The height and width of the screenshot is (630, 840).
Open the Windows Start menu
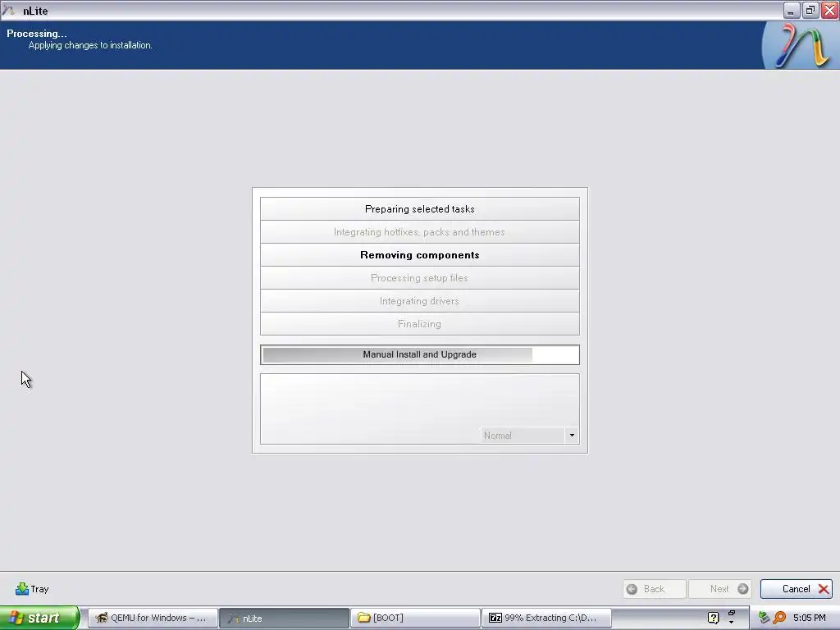coord(39,618)
